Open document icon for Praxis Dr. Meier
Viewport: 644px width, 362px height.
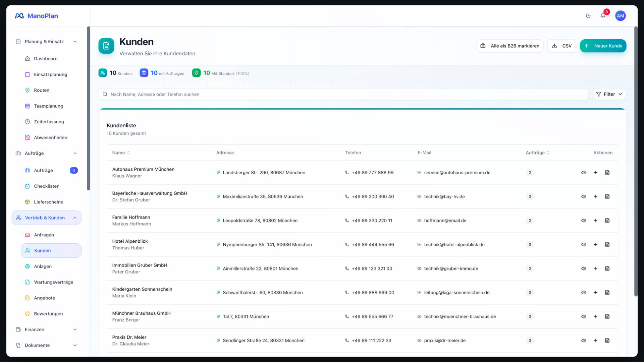click(x=607, y=341)
